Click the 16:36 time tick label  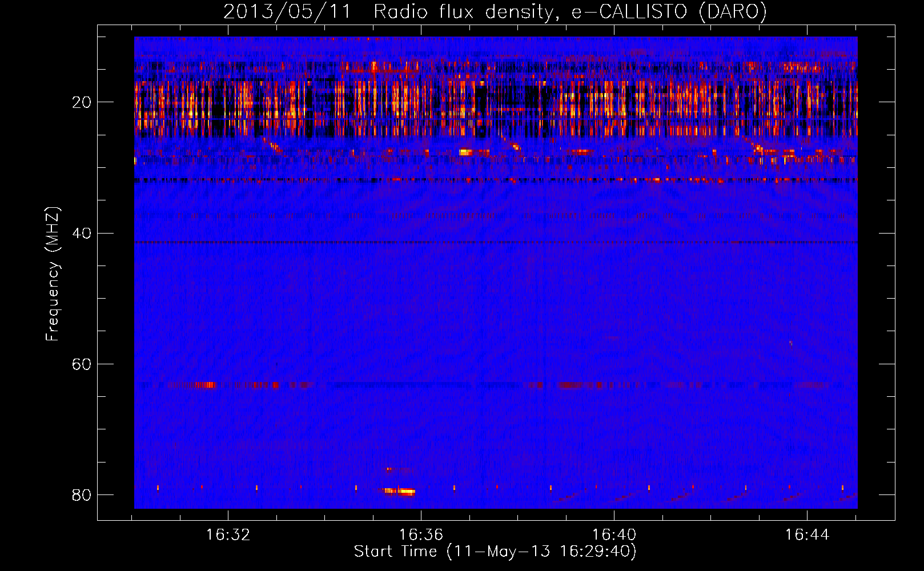pos(421,535)
